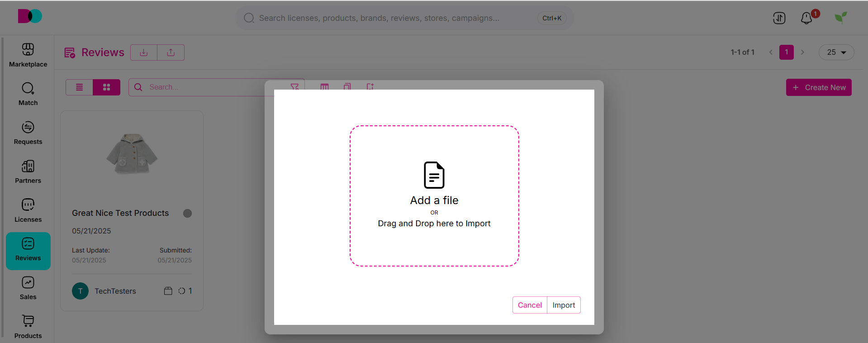Click the TechTesters name

point(115,291)
